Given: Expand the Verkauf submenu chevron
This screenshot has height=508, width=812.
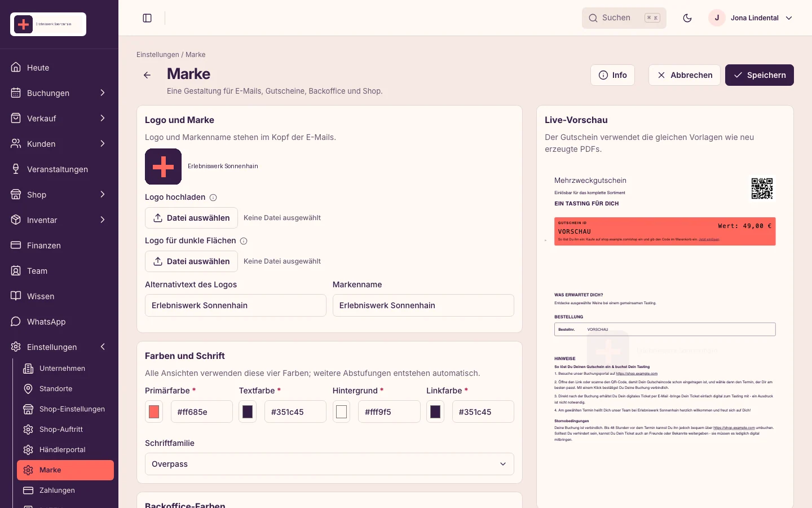Looking at the screenshot, I should point(103,118).
